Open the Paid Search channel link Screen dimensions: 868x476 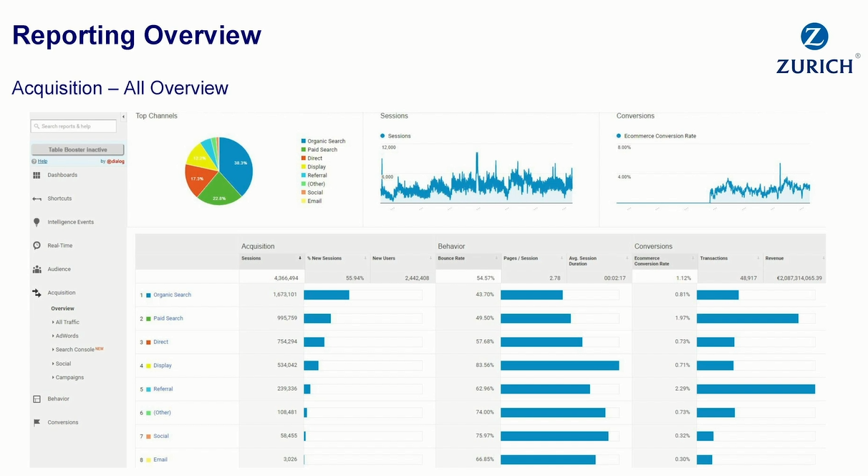[x=168, y=318]
